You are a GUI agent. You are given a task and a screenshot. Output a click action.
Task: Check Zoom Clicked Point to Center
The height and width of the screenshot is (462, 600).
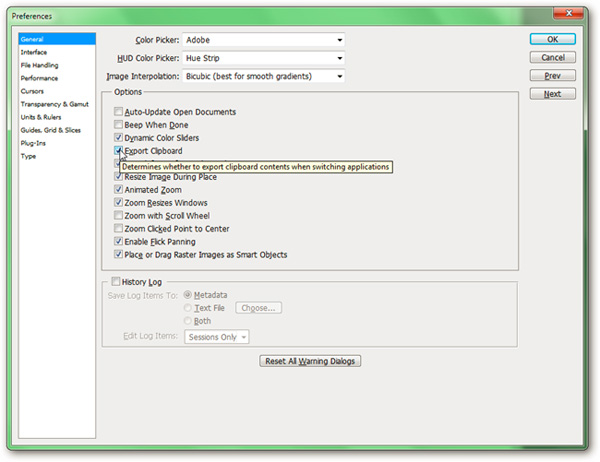tap(119, 229)
